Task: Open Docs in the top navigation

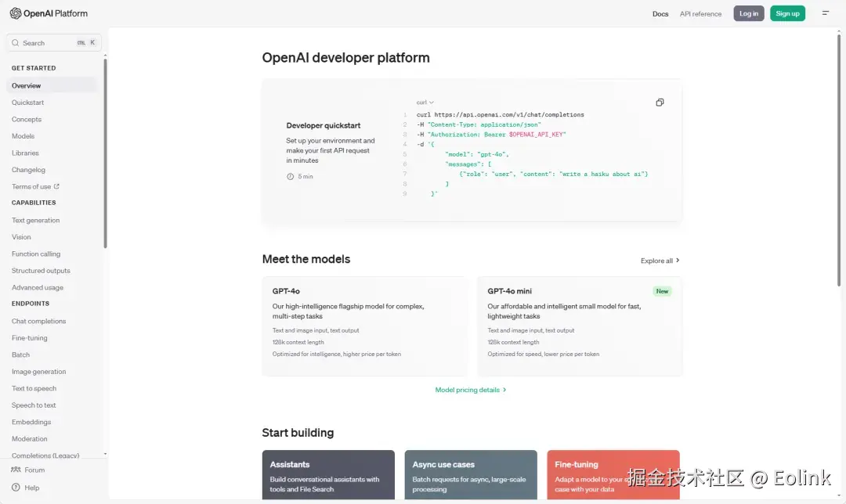Action: tap(660, 13)
